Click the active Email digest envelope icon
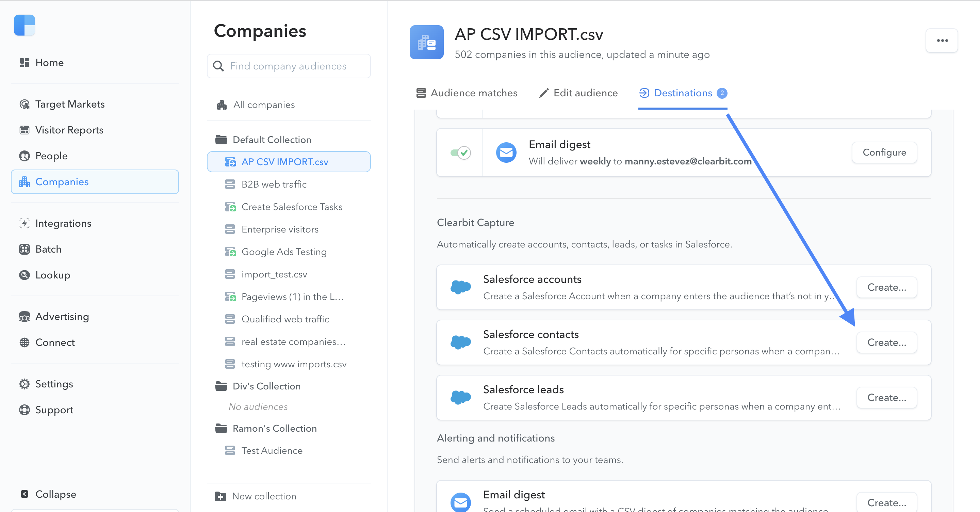 pos(506,153)
